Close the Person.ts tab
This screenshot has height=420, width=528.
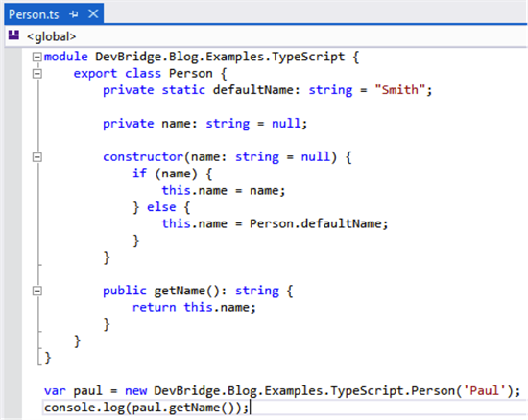[x=93, y=14]
